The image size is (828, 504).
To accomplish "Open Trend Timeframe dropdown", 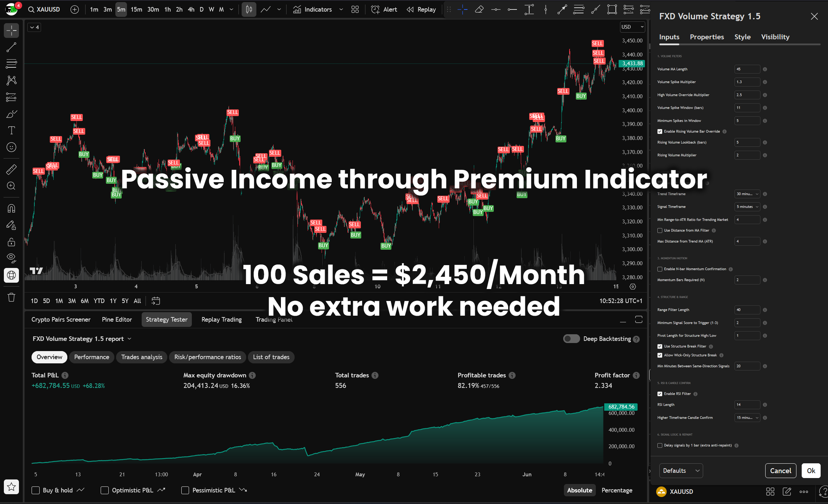I will tap(747, 194).
